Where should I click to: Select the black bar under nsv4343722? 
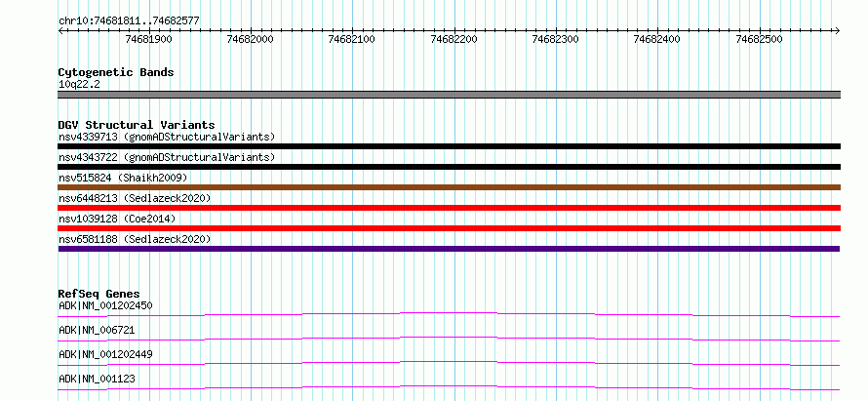coord(449,167)
